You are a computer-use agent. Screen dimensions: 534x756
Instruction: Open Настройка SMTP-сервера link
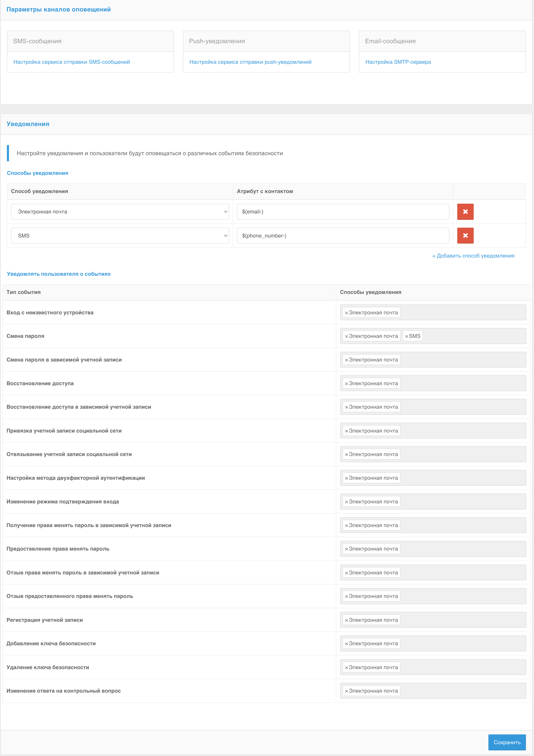pos(398,62)
